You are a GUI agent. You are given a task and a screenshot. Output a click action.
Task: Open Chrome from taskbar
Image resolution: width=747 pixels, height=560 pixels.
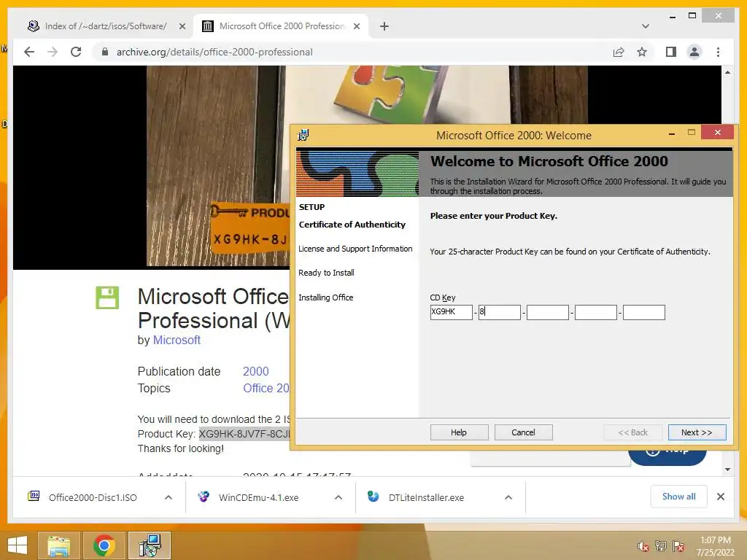coord(104,545)
